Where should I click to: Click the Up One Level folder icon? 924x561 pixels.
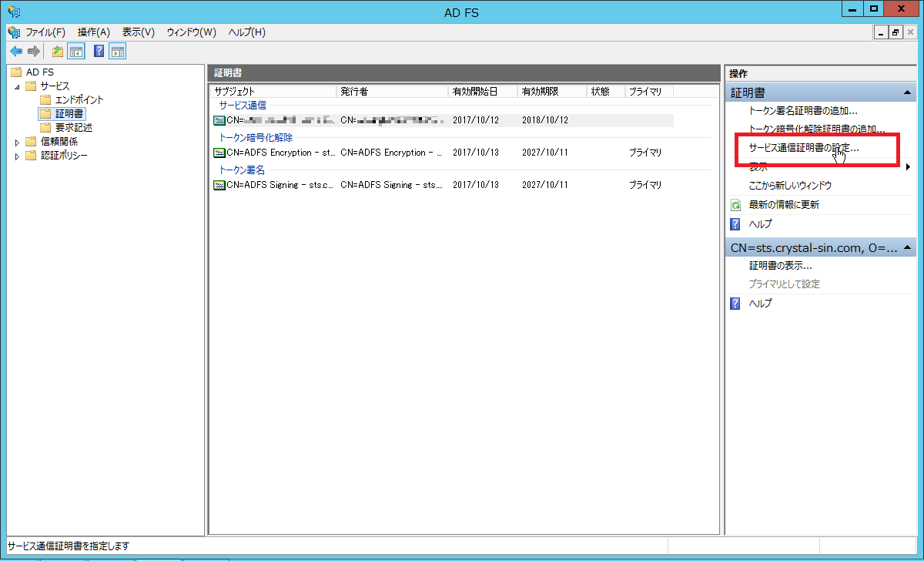[58, 52]
